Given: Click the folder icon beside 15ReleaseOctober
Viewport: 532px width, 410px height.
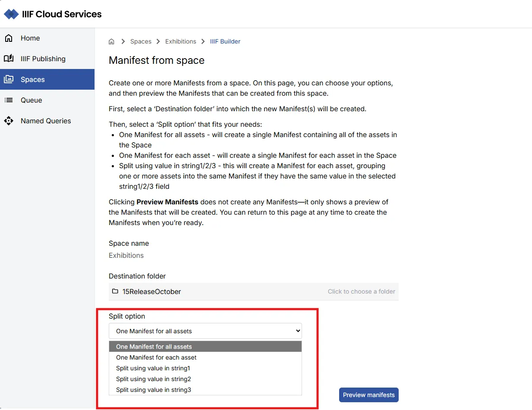Looking at the screenshot, I should 115,291.
